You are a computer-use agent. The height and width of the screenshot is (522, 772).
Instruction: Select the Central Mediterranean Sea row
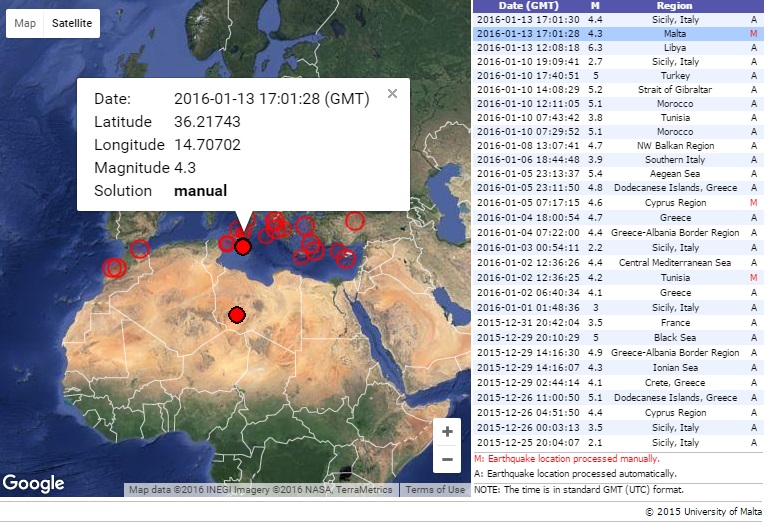612,262
